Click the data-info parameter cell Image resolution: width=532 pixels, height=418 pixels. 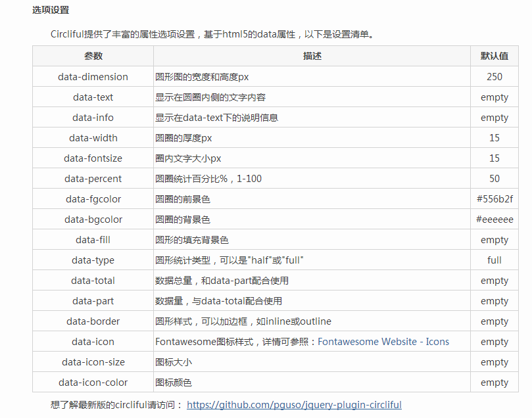93,118
